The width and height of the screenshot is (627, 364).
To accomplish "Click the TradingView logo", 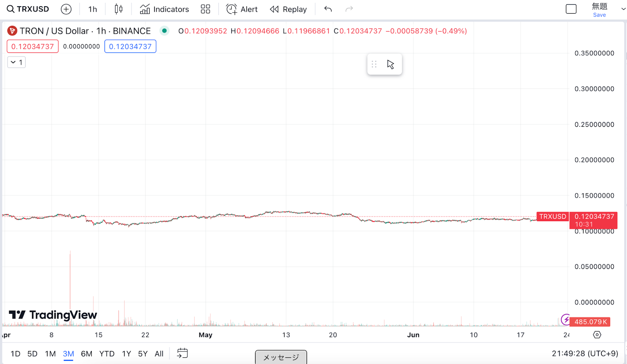I will (x=53, y=315).
